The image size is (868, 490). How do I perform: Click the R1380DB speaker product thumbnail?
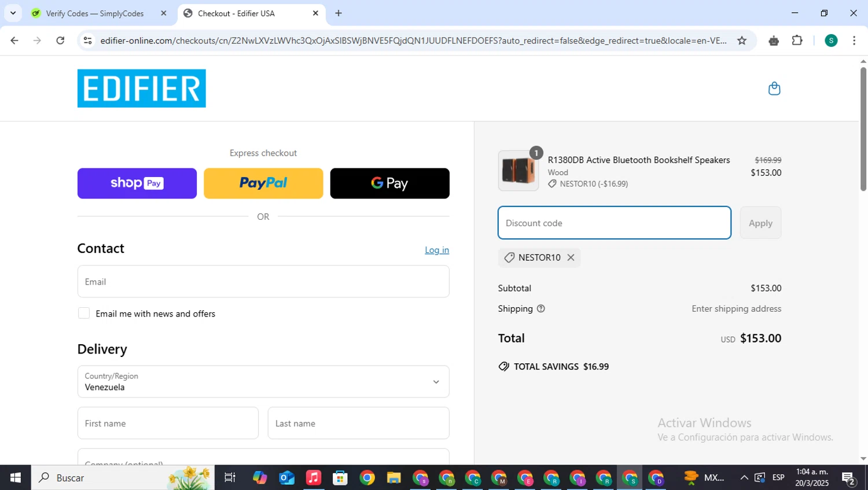pyautogui.click(x=518, y=171)
